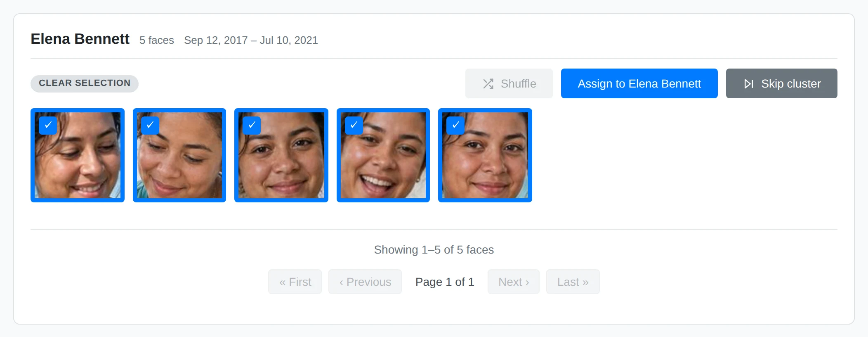This screenshot has height=337, width=868.
Task: Go to the Next page
Action: click(x=514, y=282)
